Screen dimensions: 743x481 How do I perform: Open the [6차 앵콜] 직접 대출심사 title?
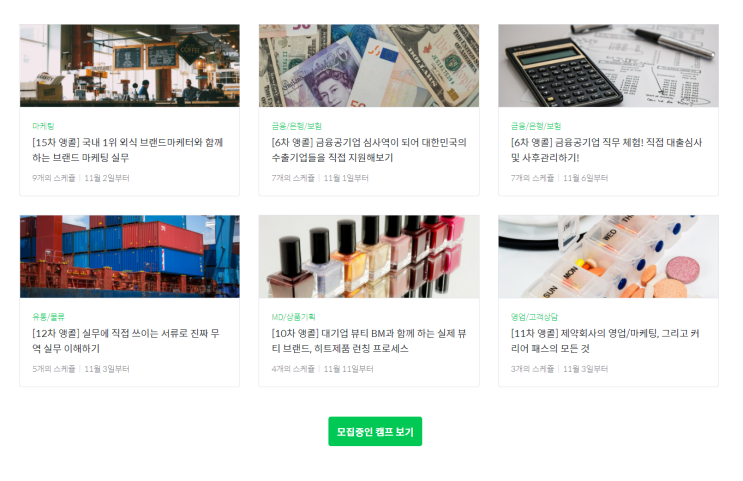(x=606, y=150)
